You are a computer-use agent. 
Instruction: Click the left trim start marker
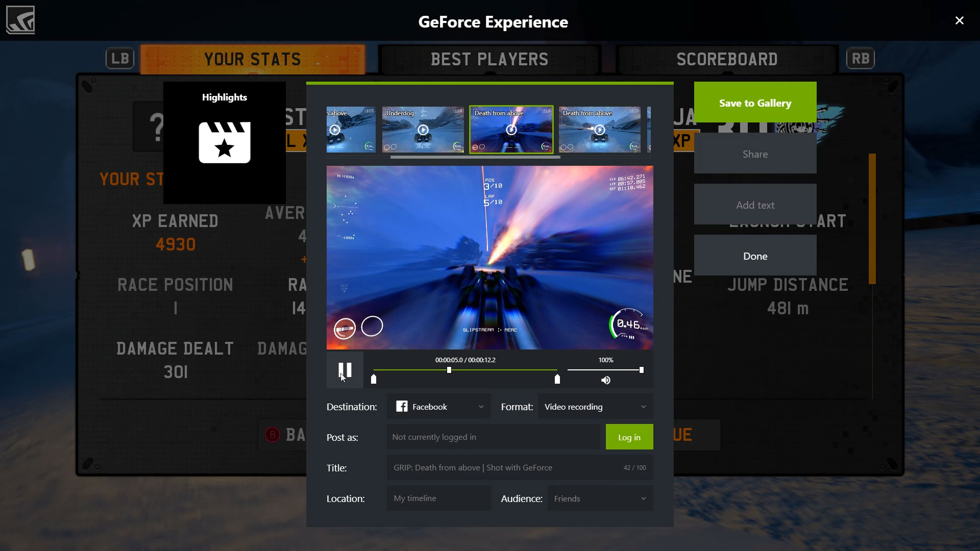pos(374,379)
